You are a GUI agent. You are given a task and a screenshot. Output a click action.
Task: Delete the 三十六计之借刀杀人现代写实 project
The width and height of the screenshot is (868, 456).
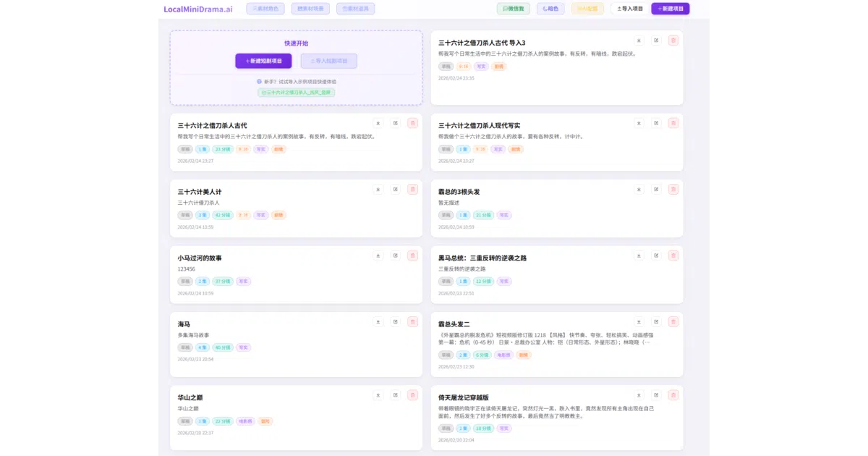pyautogui.click(x=673, y=123)
